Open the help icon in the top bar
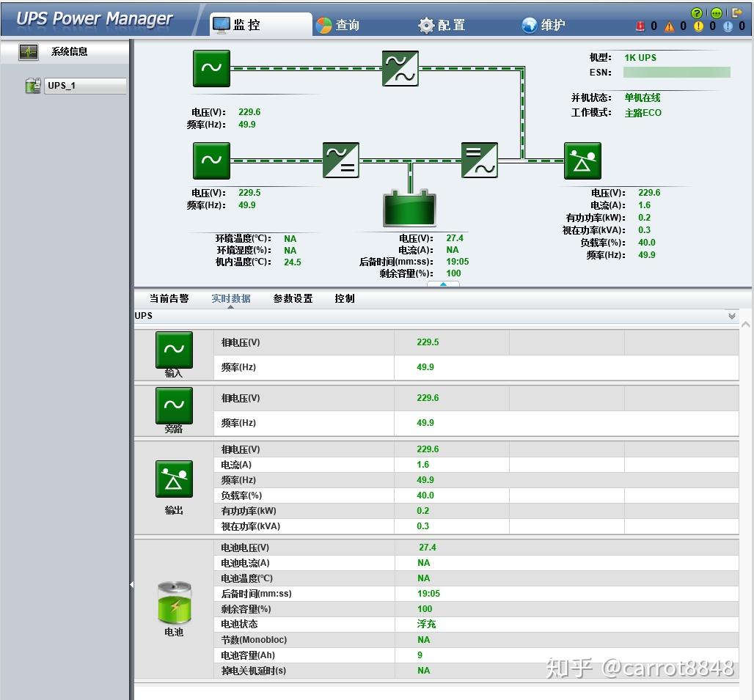 pyautogui.click(x=695, y=13)
